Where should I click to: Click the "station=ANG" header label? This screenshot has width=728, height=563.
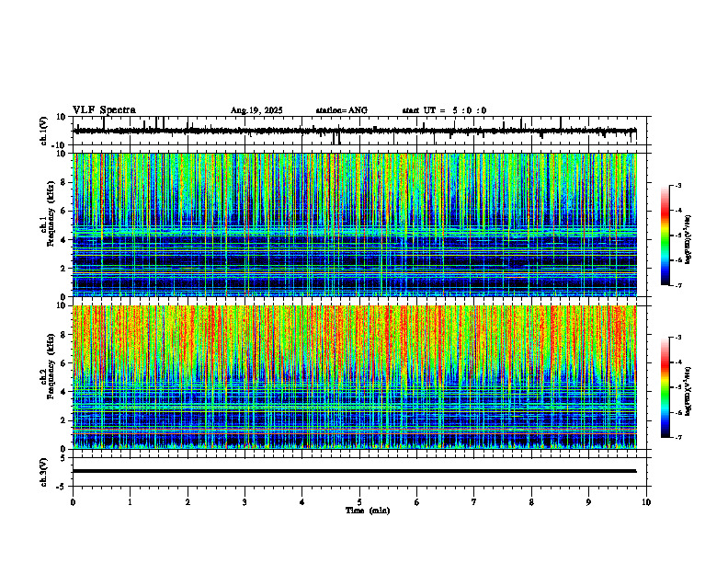pos(342,110)
